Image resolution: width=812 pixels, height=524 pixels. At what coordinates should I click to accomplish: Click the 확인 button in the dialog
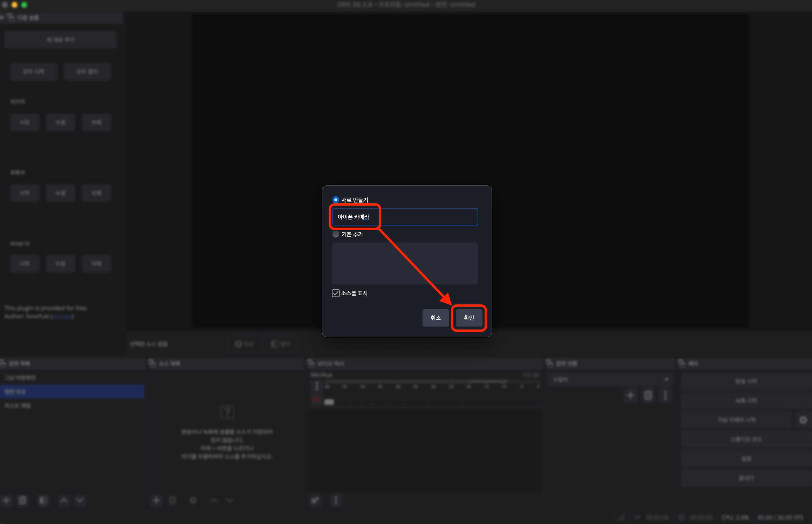469,317
